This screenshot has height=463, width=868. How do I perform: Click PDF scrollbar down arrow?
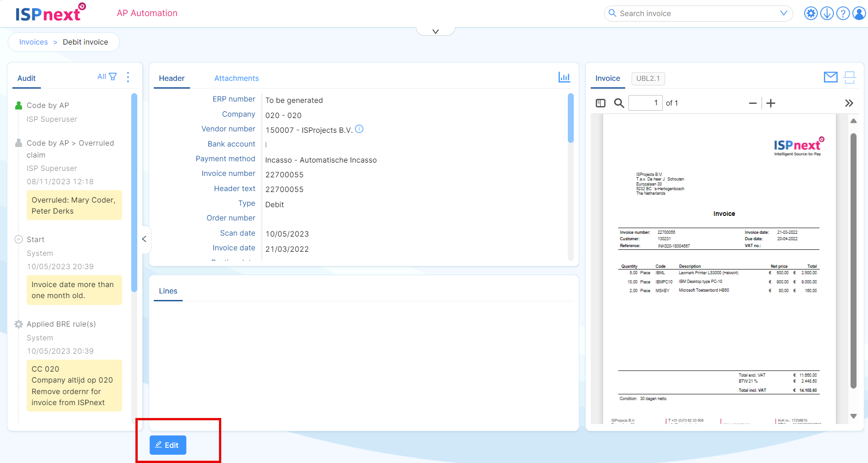853,416
